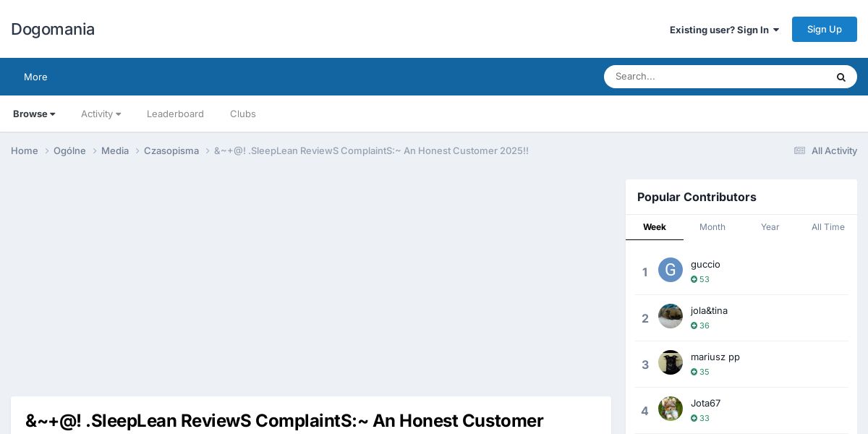Switch to the Month contributors tab
The width and height of the screenshot is (868, 434).
(x=712, y=227)
